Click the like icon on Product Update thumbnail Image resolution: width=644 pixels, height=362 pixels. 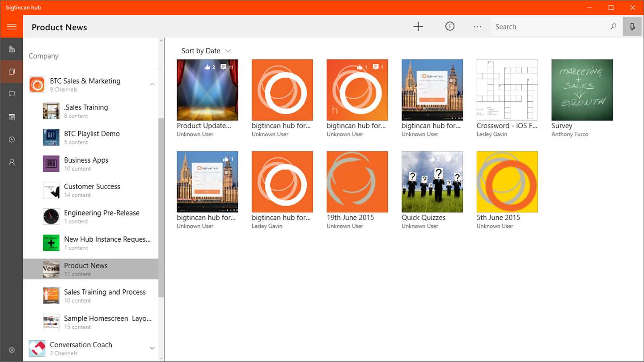pos(207,67)
